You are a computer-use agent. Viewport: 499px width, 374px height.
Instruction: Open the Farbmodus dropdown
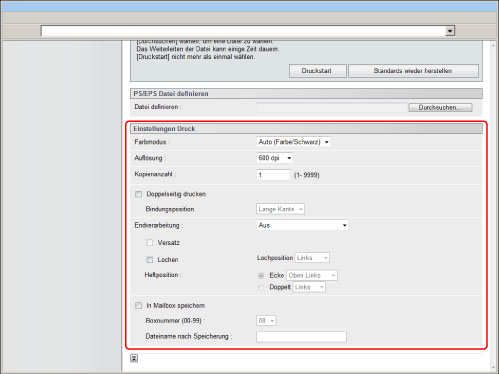[293, 142]
